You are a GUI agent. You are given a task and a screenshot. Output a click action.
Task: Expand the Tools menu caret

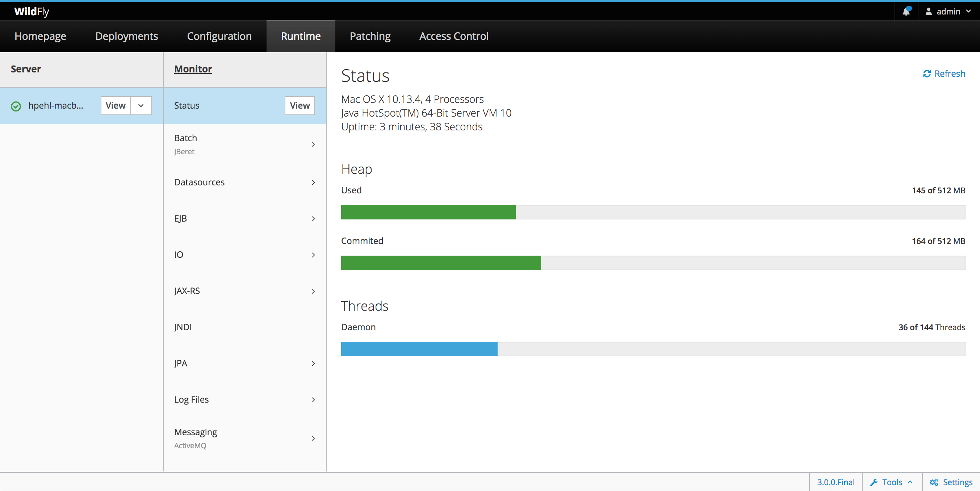[x=910, y=482]
